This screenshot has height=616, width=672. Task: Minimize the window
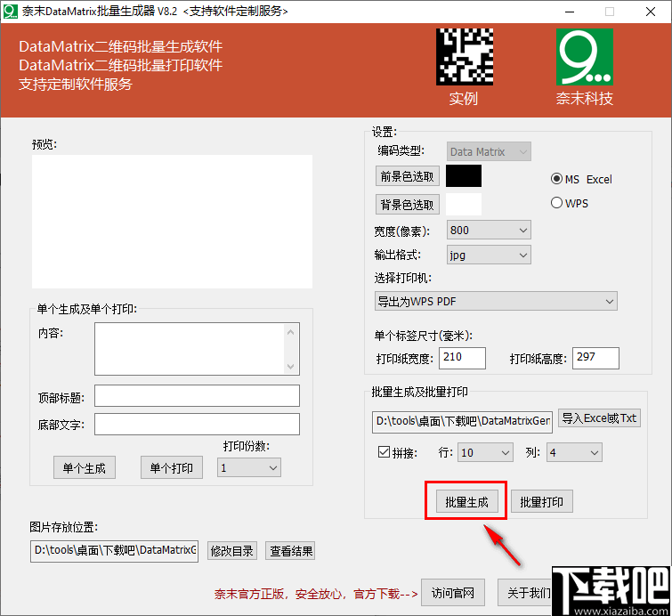click(x=570, y=12)
